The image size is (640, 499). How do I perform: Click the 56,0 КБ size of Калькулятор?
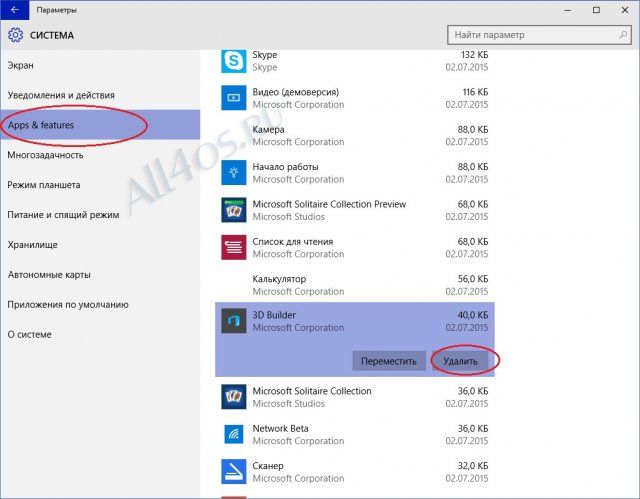pos(473,279)
